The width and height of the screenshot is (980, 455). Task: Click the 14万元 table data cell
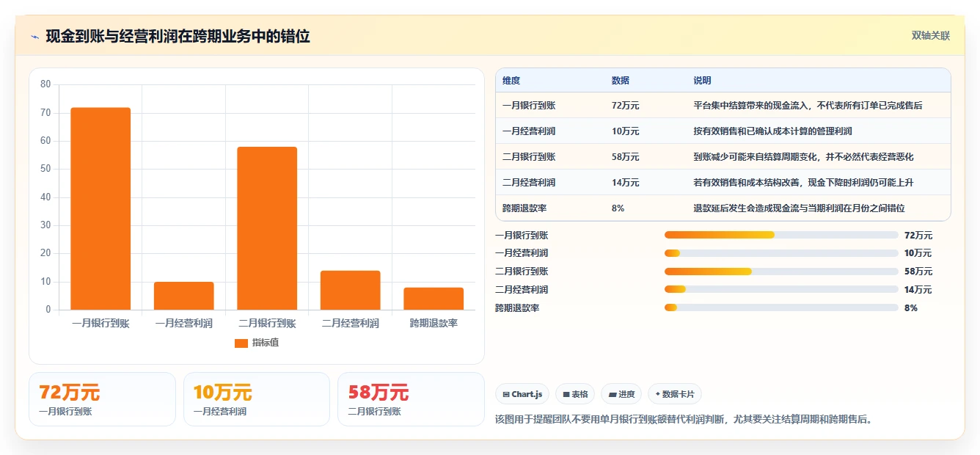click(625, 183)
